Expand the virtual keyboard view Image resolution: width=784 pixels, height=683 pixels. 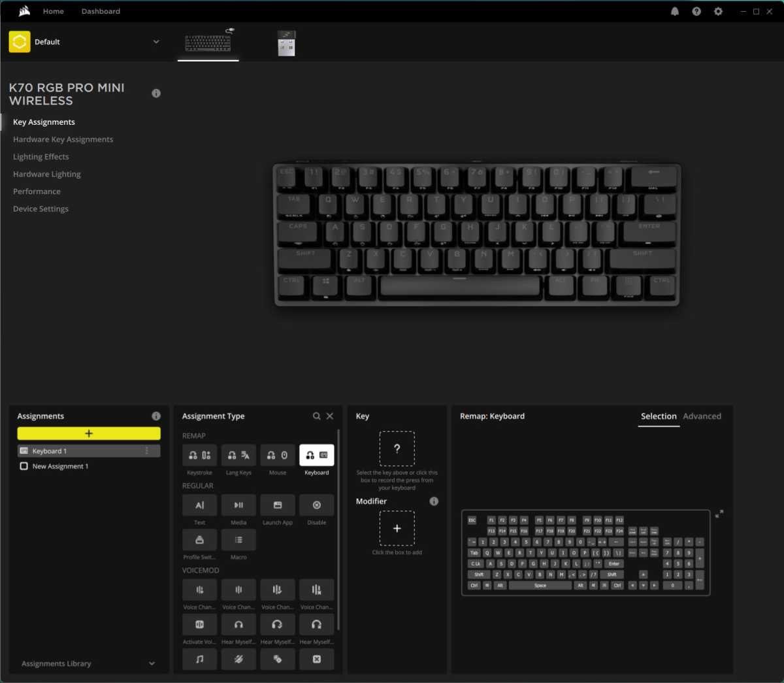click(x=719, y=514)
